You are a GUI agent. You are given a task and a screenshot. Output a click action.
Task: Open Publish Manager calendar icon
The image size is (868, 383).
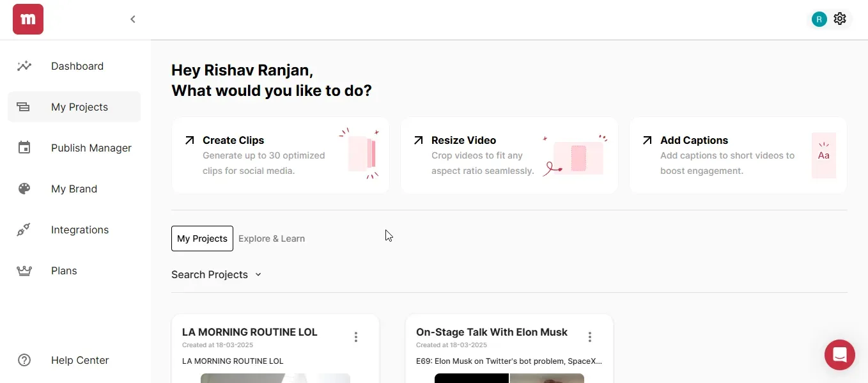[24, 148]
